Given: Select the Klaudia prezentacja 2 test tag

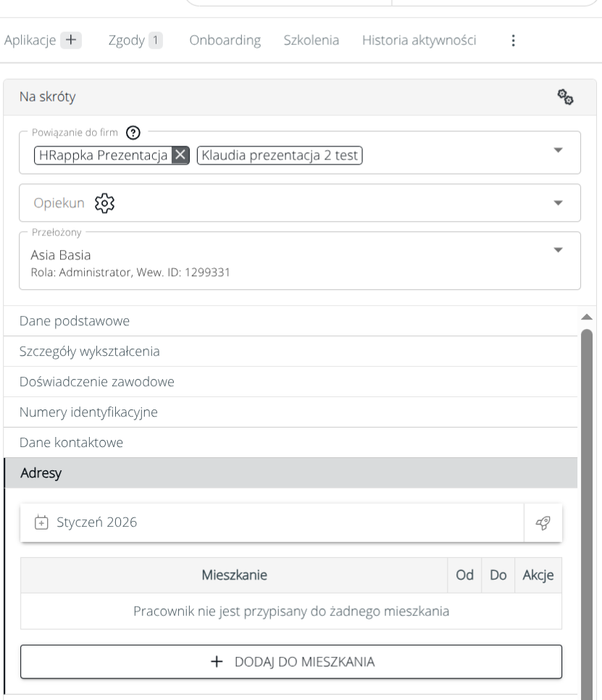Looking at the screenshot, I should pos(280,155).
